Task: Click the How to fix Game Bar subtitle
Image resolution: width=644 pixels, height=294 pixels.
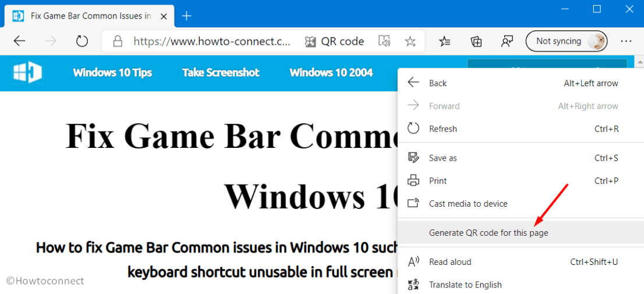Action: click(x=217, y=259)
